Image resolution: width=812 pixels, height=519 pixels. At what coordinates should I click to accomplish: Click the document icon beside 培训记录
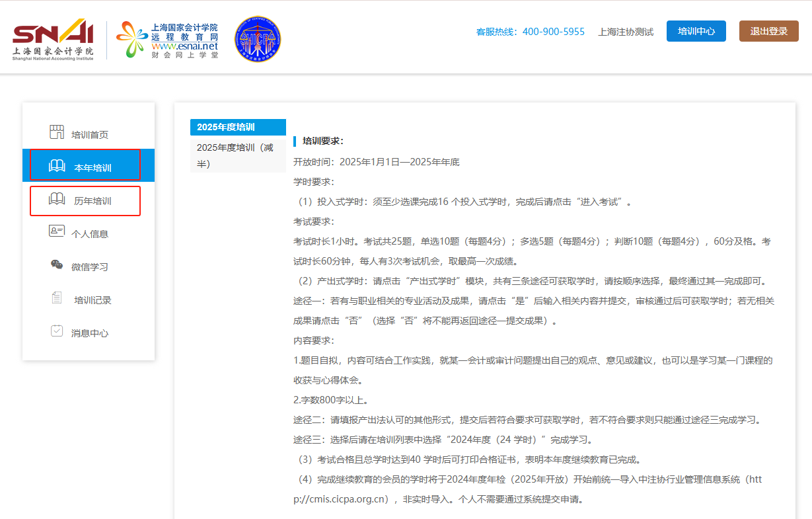[57, 298]
